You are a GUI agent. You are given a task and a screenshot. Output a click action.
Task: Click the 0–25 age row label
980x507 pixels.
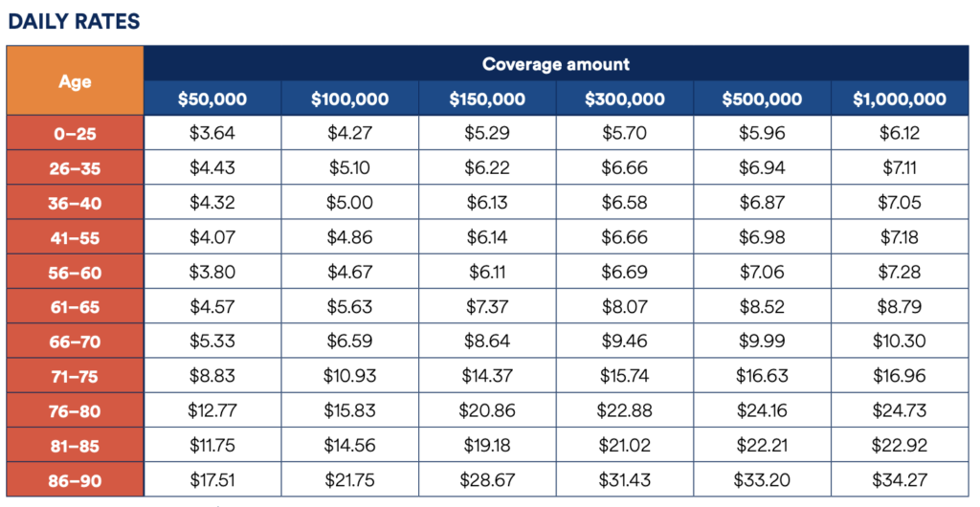coord(75,133)
